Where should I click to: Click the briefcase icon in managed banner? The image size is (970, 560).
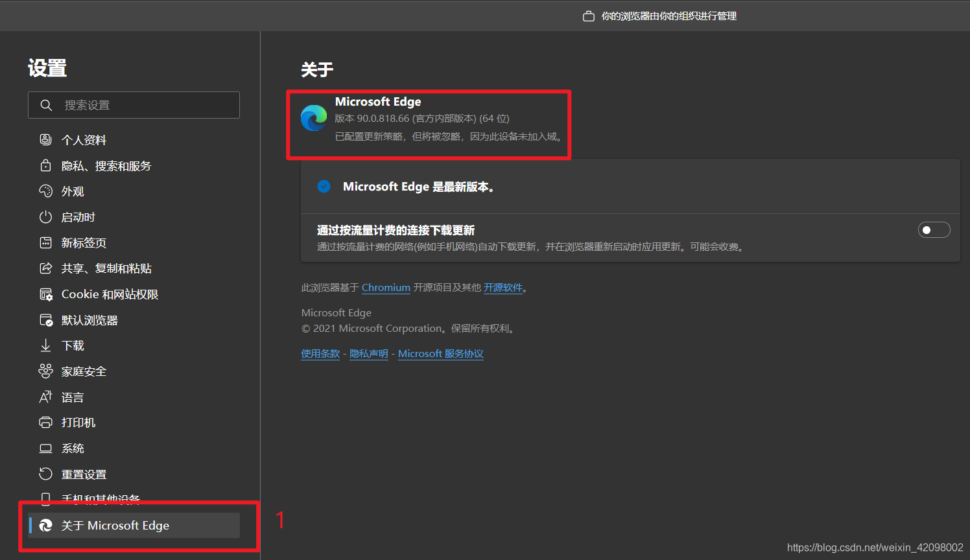589,16
